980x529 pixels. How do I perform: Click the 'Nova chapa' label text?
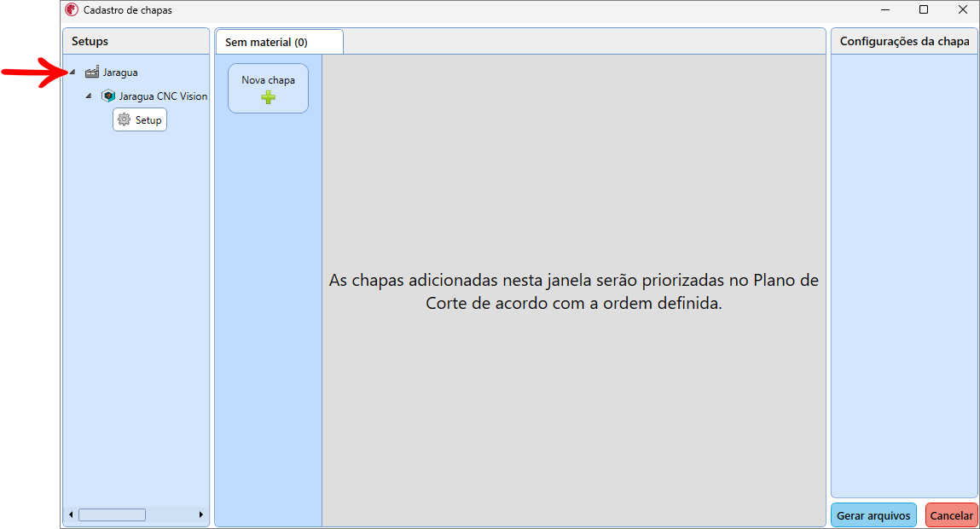[268, 80]
